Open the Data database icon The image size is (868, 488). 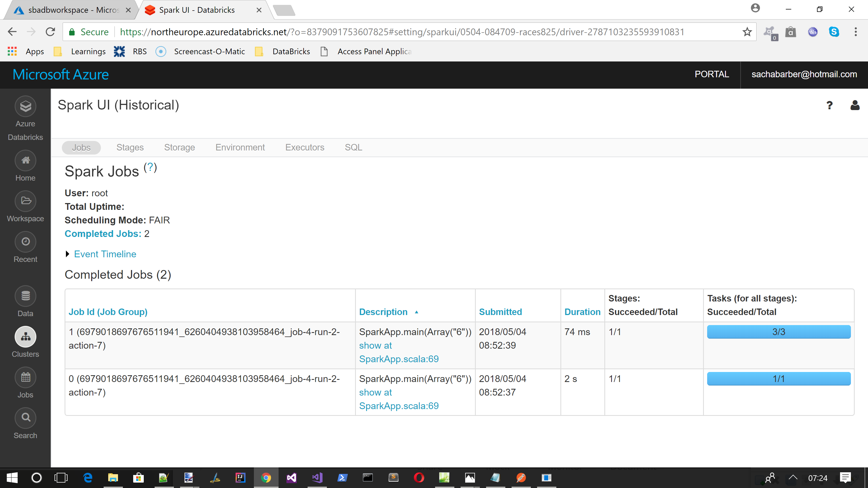pyautogui.click(x=25, y=296)
